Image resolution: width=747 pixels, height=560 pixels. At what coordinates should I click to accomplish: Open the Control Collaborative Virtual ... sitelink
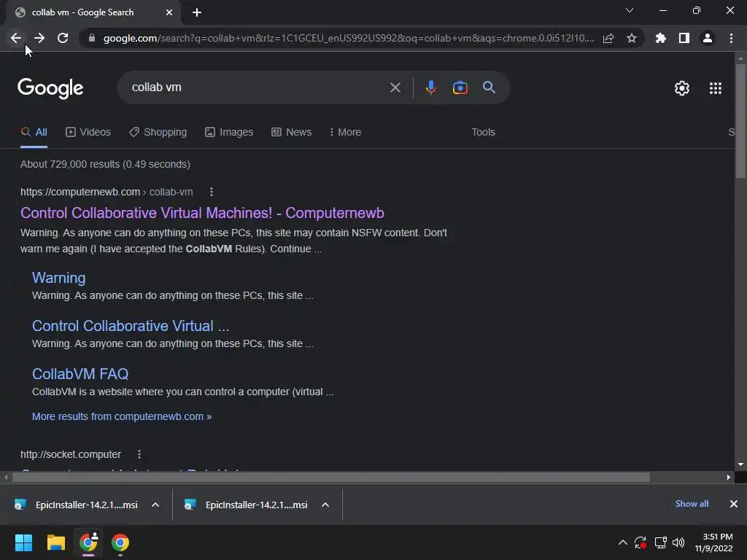click(131, 326)
